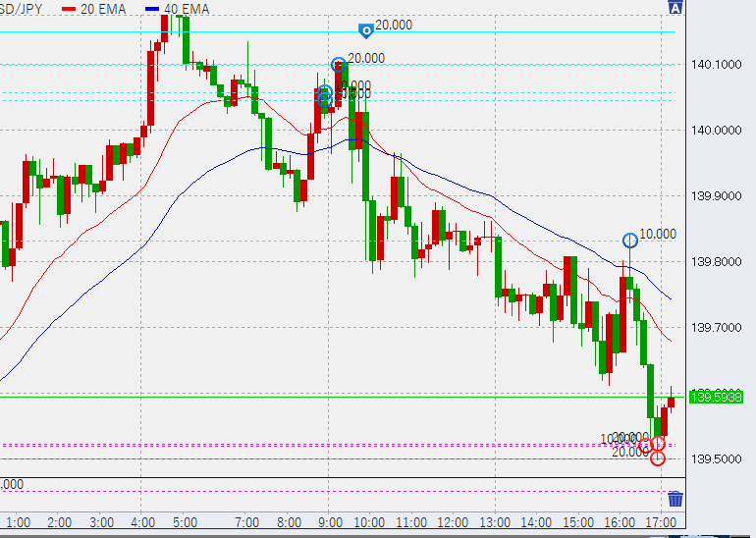Click the red 20 EMA legend swatch

click(68, 8)
